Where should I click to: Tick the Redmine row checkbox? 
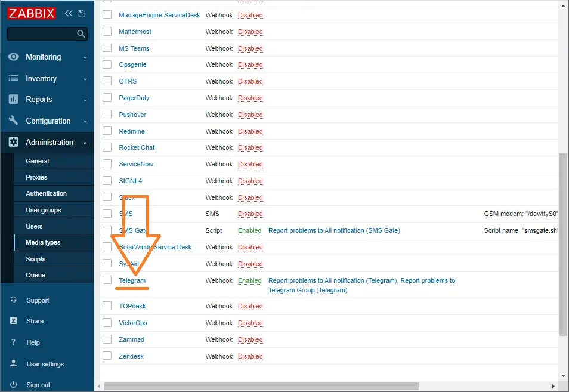tap(107, 131)
